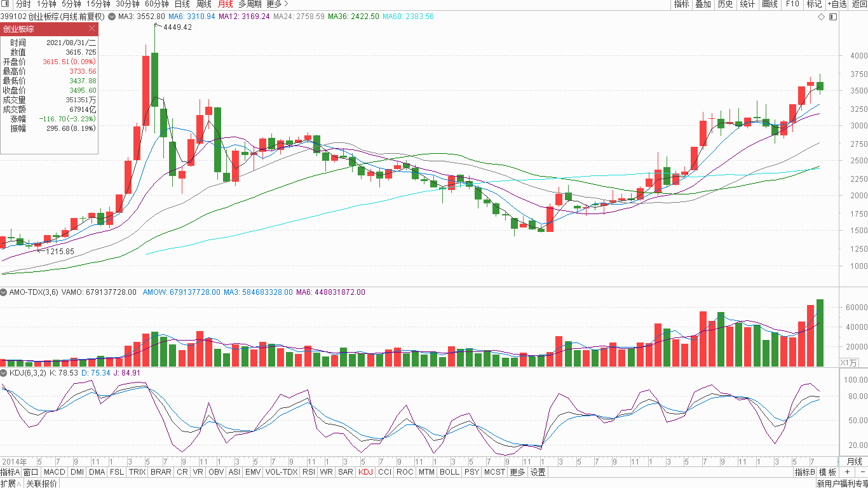Close the 创业板综 info popup
This screenshot has height=488, width=868.
click(x=92, y=29)
